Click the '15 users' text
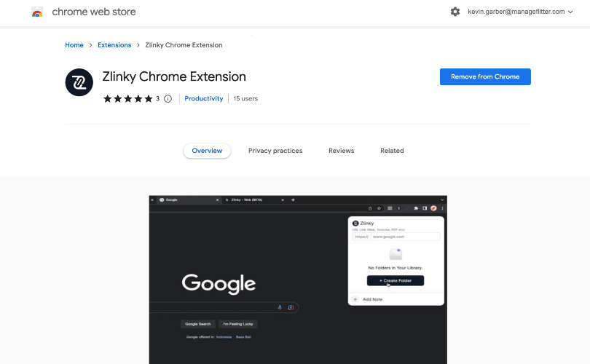 coord(245,98)
